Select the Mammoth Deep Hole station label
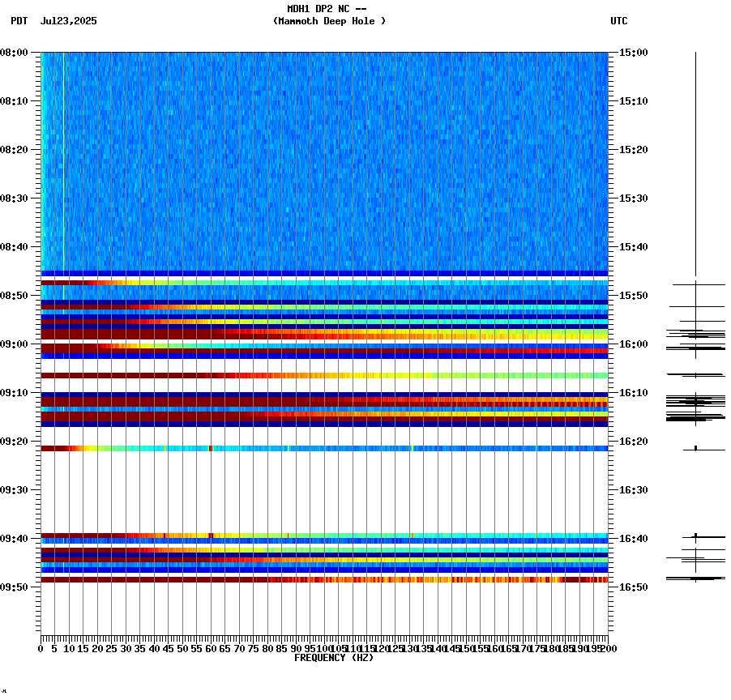This screenshot has width=731, height=700. click(x=330, y=22)
